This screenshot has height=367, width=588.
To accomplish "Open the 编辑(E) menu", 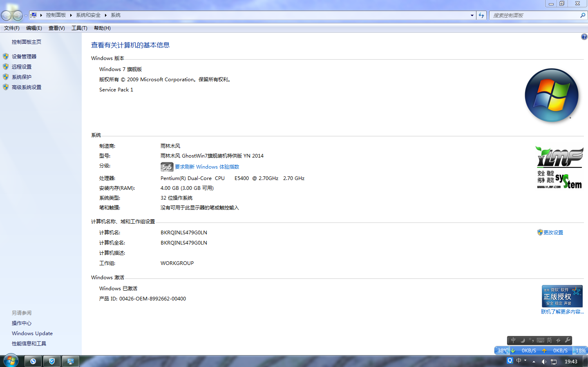I will tap(34, 28).
